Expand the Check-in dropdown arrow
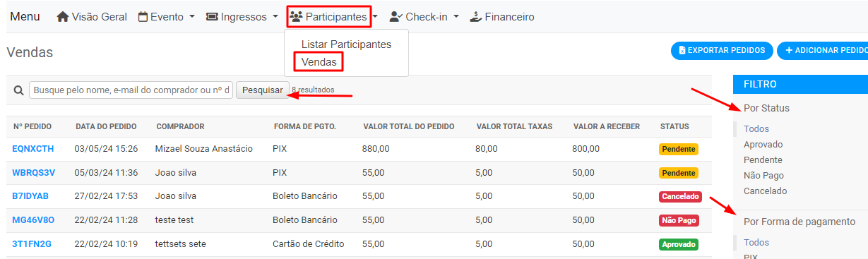 456,17
